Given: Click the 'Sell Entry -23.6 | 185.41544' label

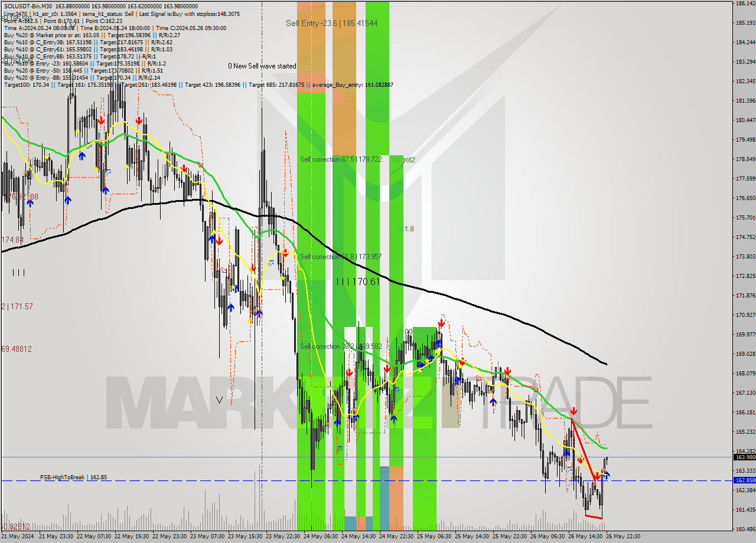Looking at the screenshot, I should click(x=331, y=23).
